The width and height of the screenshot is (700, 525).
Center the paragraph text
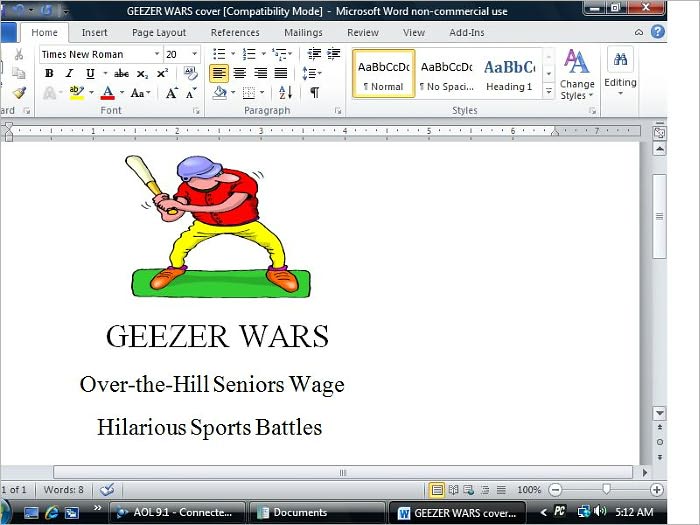pyautogui.click(x=240, y=73)
